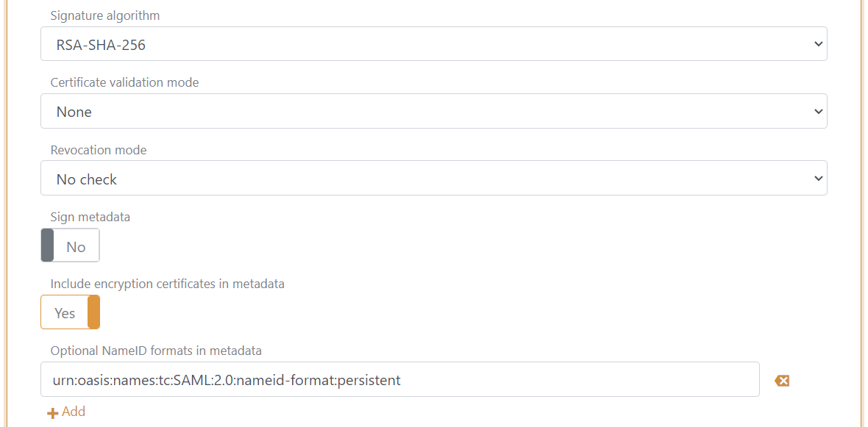868x427 pixels.
Task: Open the Certificate validation mode dropdown
Action: pos(434,111)
